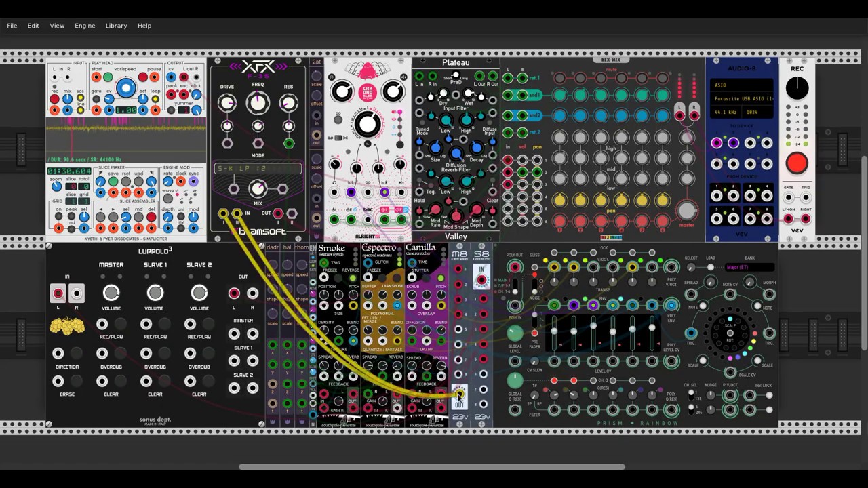The image size is (868, 488).
Task: Open the XFX filter mode display
Action: (x=258, y=168)
